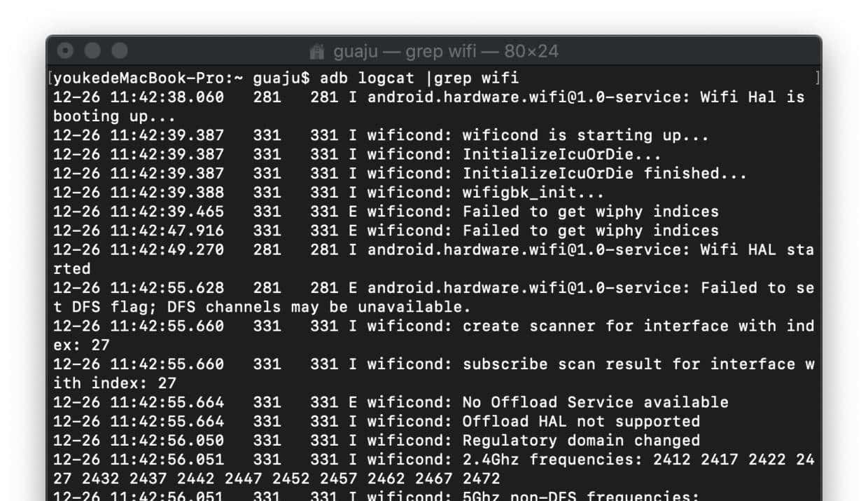Click the zoom window button

click(x=120, y=50)
